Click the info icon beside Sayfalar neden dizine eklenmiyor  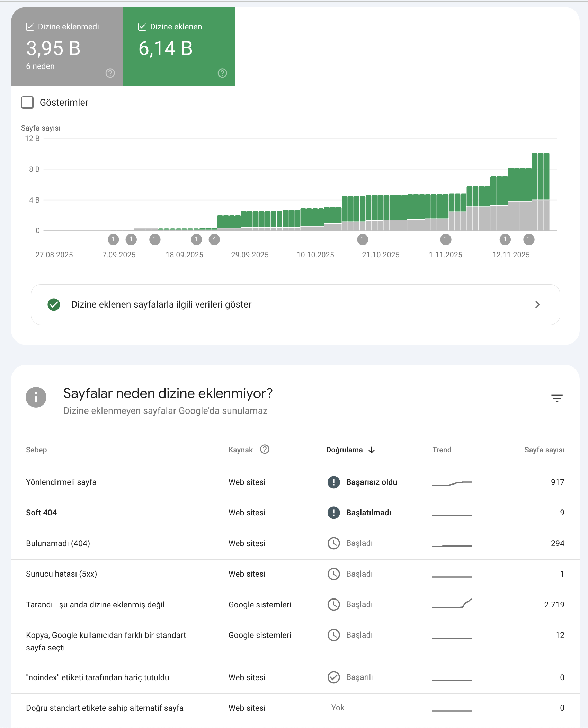[x=36, y=397]
